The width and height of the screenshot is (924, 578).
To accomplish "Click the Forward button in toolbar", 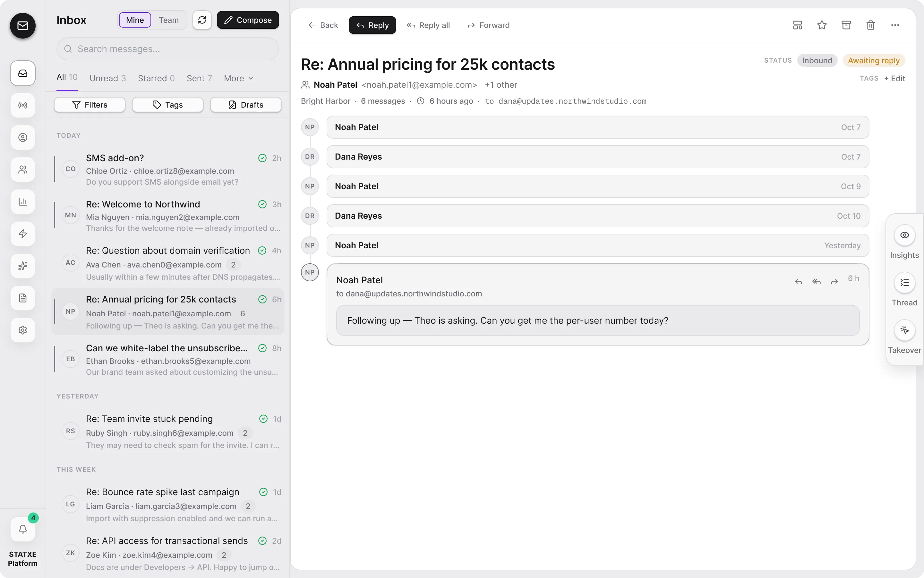I will 488,25.
